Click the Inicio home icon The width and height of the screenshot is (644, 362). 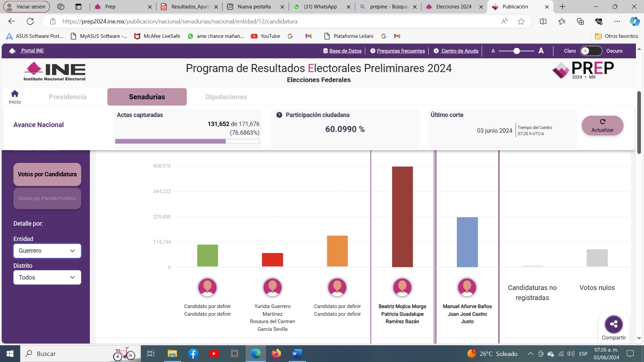(x=15, y=94)
